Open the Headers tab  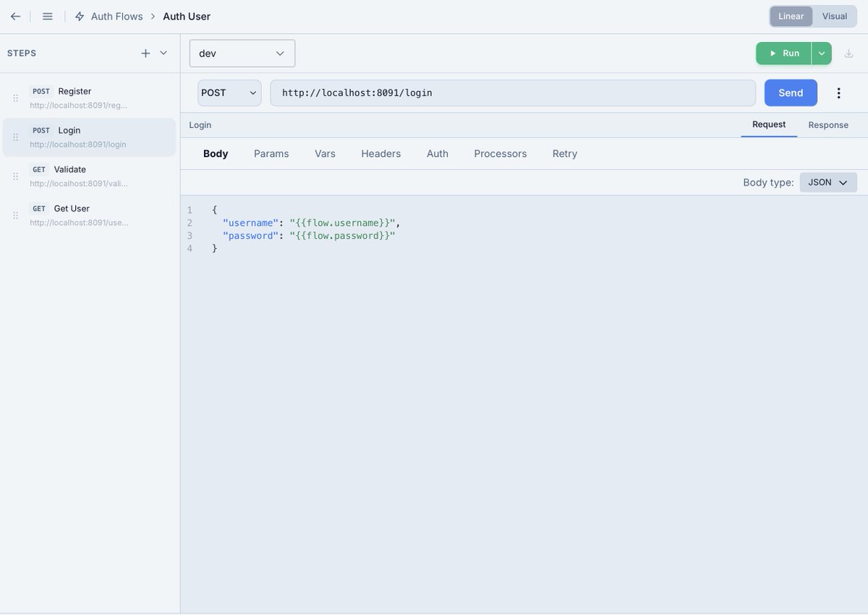coord(381,153)
